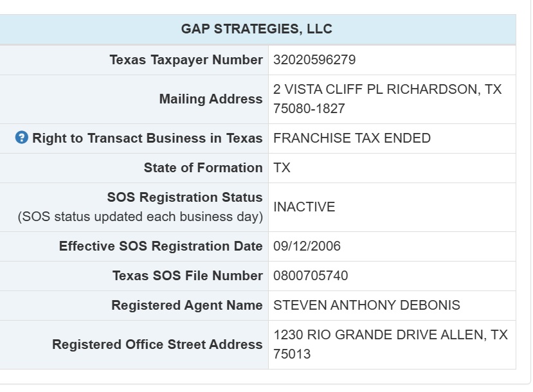533x392 pixels.
Task: Click the help icon beside Right to Transact Business
Action: click(21, 138)
